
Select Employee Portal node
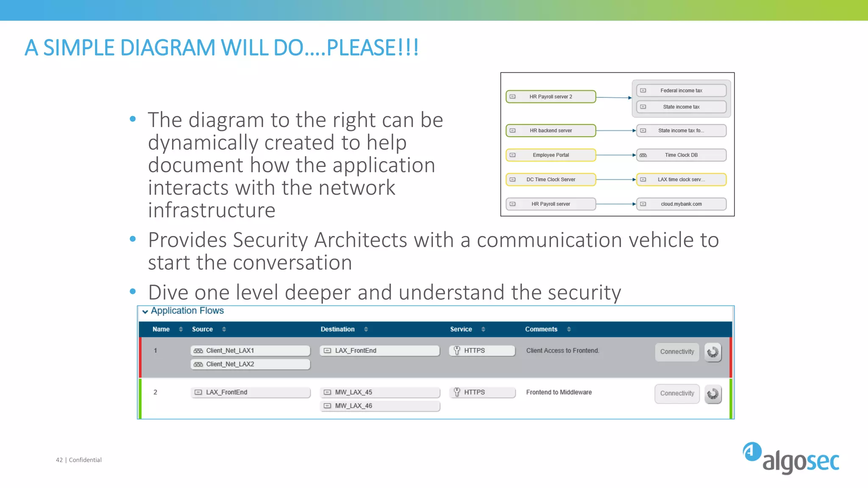click(x=551, y=155)
